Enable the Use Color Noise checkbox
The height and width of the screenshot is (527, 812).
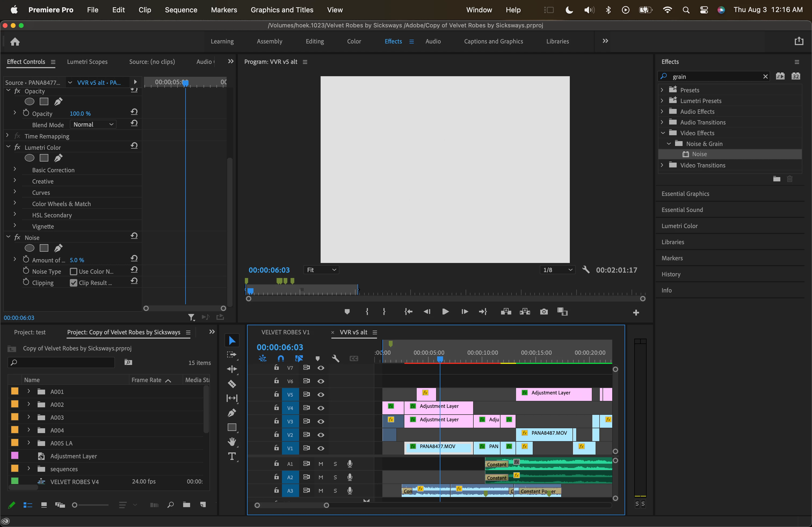[73, 271]
